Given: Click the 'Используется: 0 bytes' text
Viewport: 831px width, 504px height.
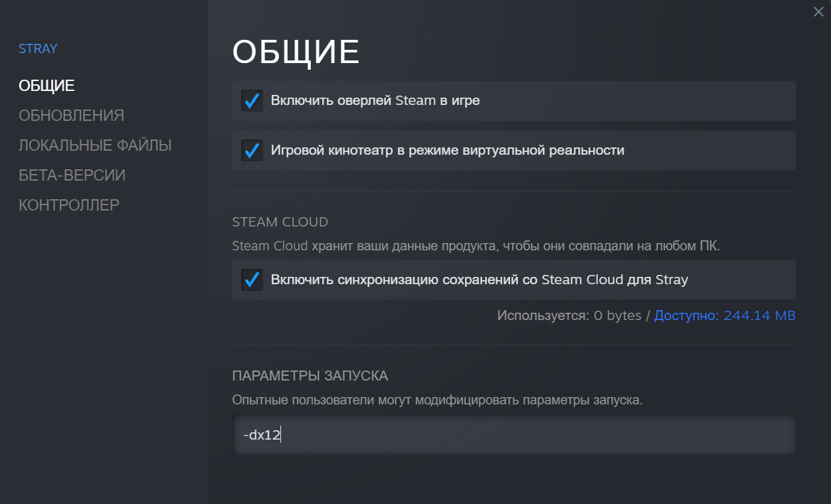Looking at the screenshot, I should [569, 315].
